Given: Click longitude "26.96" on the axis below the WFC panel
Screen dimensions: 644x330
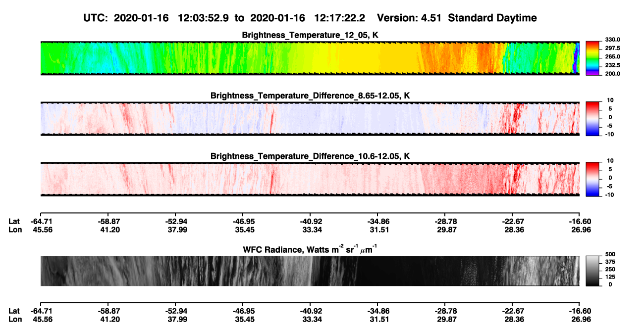Looking at the screenshot, I should (x=582, y=319).
